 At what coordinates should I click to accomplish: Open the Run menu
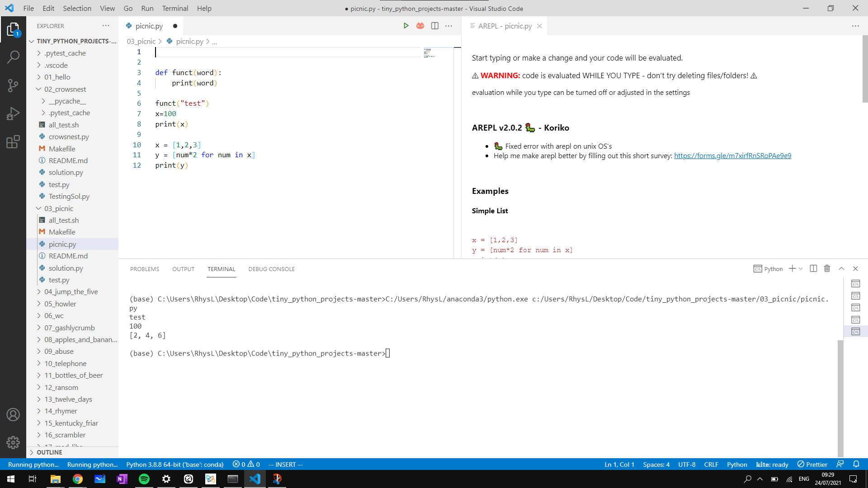click(147, 8)
